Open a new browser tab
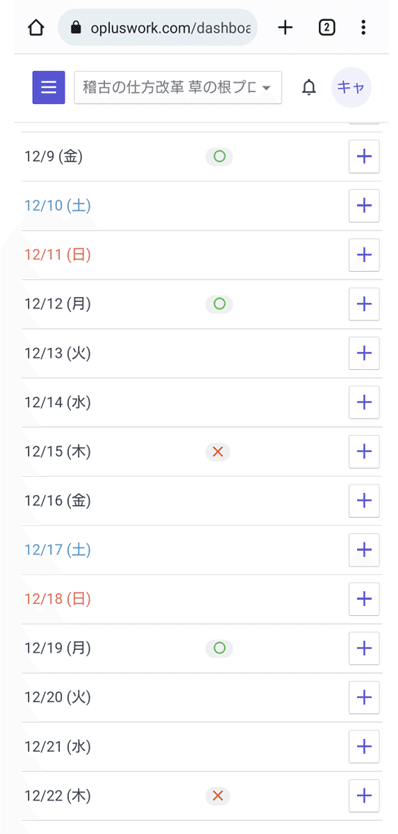The width and height of the screenshot is (398, 834). coord(286,27)
